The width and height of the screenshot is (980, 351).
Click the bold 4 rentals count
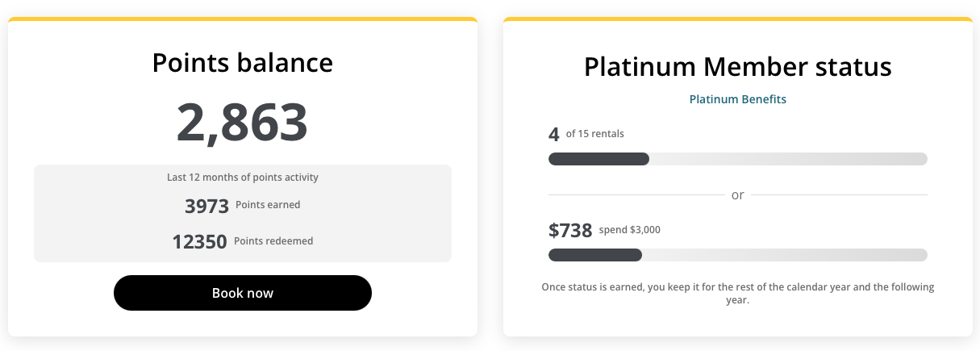(x=554, y=134)
